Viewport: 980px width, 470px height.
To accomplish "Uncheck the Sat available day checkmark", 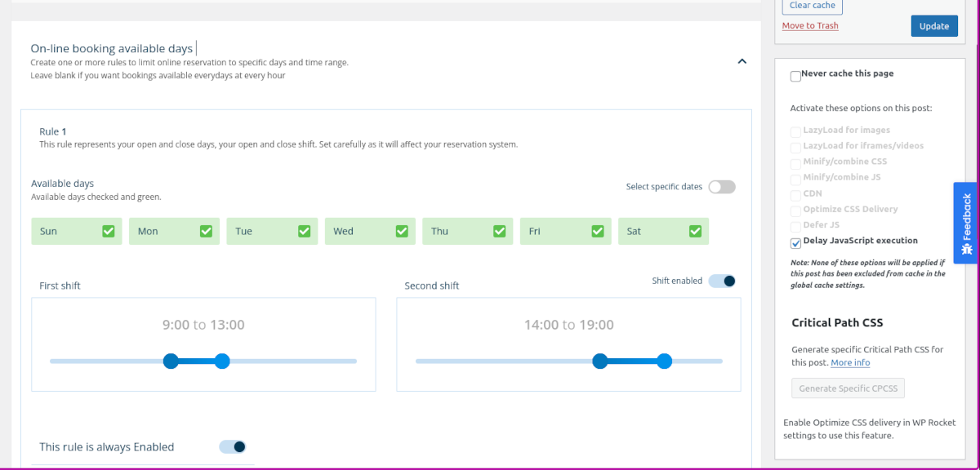I will (x=696, y=231).
